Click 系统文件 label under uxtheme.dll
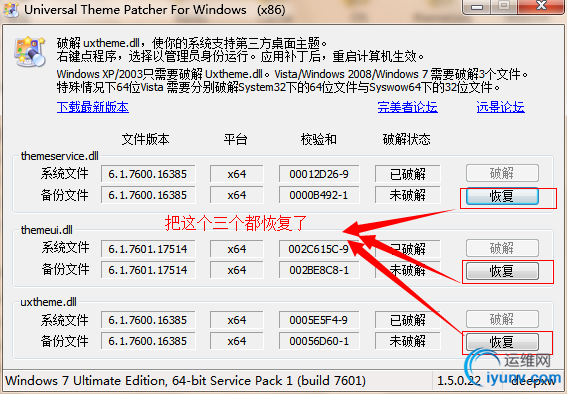 pos(65,320)
